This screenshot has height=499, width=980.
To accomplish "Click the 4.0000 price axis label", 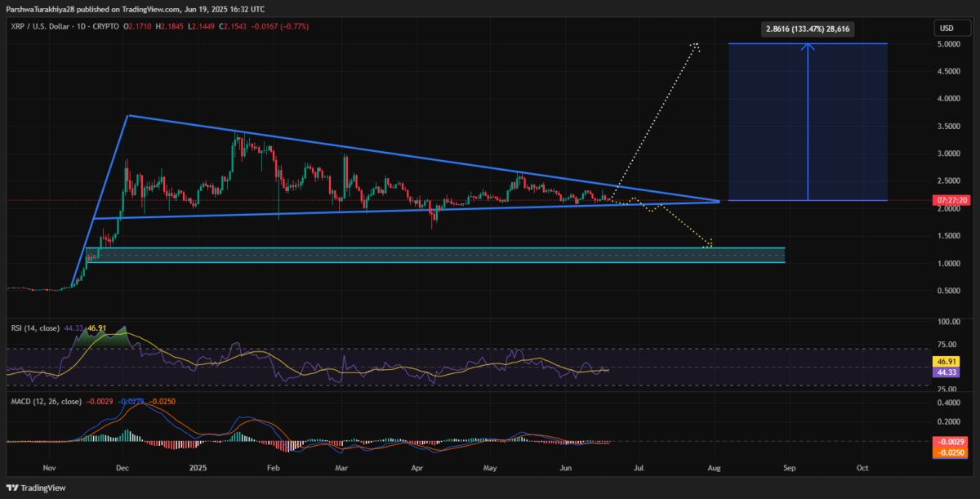I will pyautogui.click(x=947, y=99).
